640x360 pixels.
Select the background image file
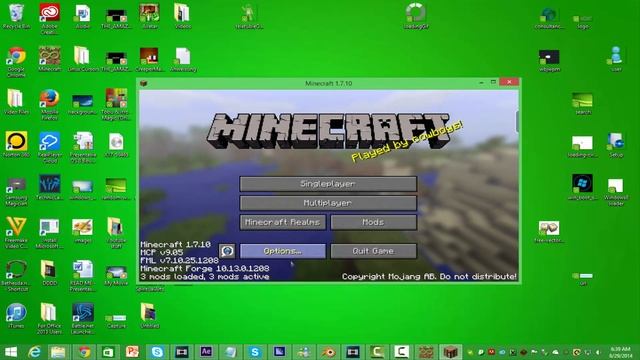point(83,104)
